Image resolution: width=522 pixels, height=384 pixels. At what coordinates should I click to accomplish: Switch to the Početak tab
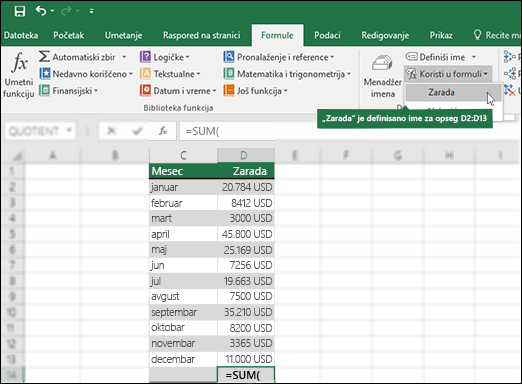69,35
